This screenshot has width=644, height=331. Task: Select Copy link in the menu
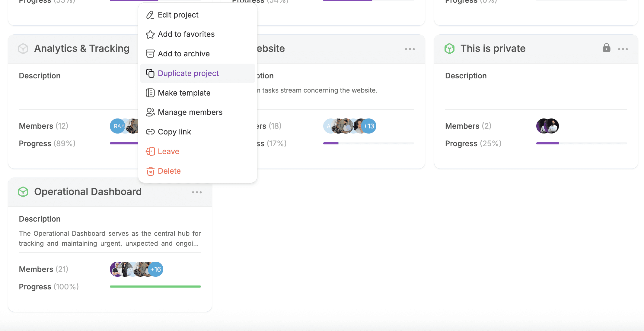pos(174,132)
